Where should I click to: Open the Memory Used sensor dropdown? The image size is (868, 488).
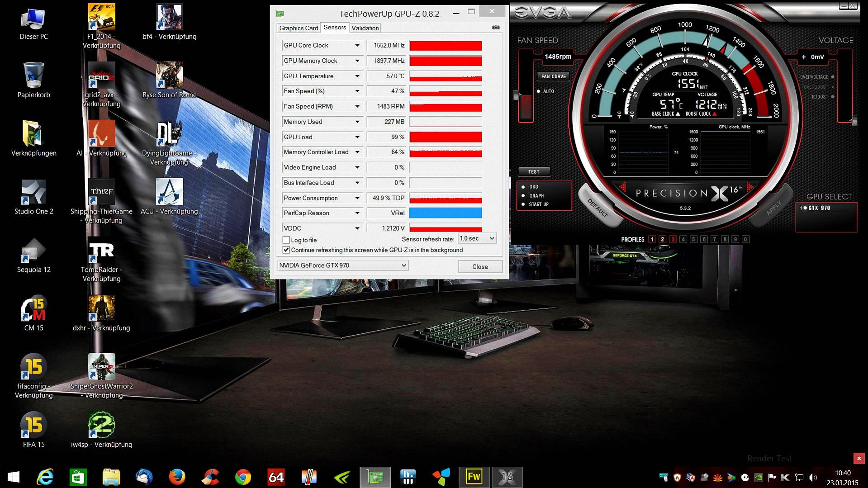357,122
